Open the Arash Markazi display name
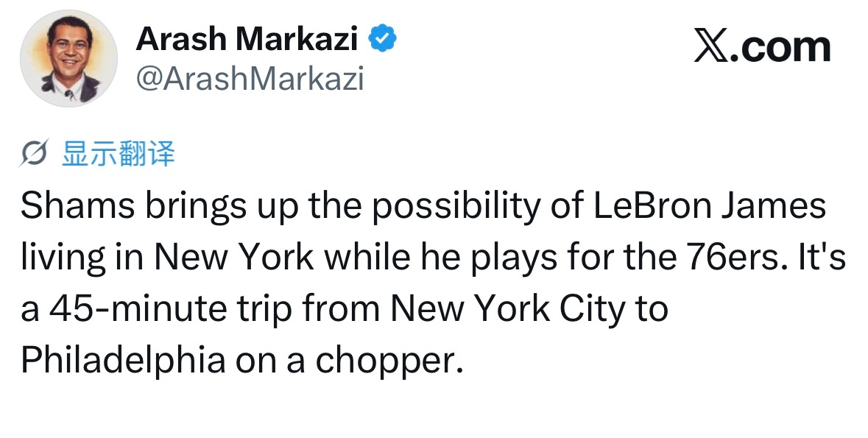 [x=247, y=39]
